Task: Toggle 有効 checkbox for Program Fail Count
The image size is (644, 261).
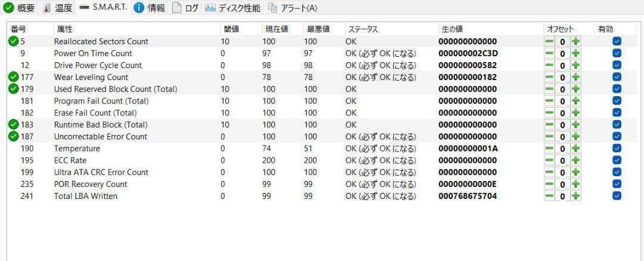Action: (x=617, y=101)
